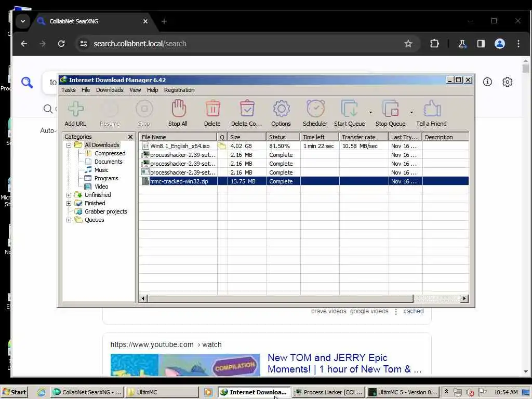Sort by Description column header
Image resolution: width=532 pixels, height=399 pixels.
tap(445, 137)
